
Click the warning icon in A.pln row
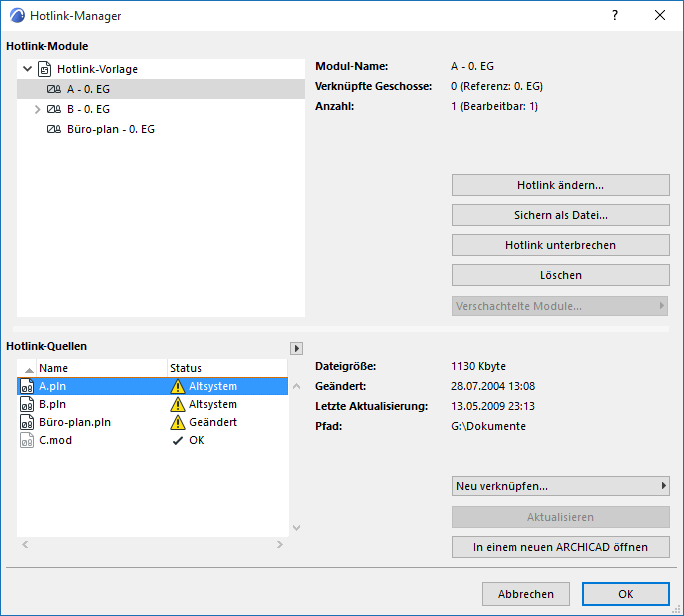pyautogui.click(x=178, y=387)
